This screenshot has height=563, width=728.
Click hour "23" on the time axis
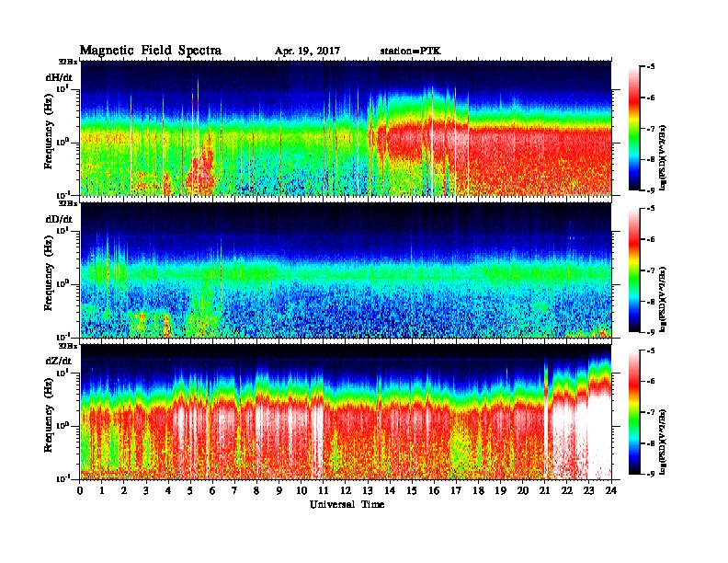coord(589,491)
